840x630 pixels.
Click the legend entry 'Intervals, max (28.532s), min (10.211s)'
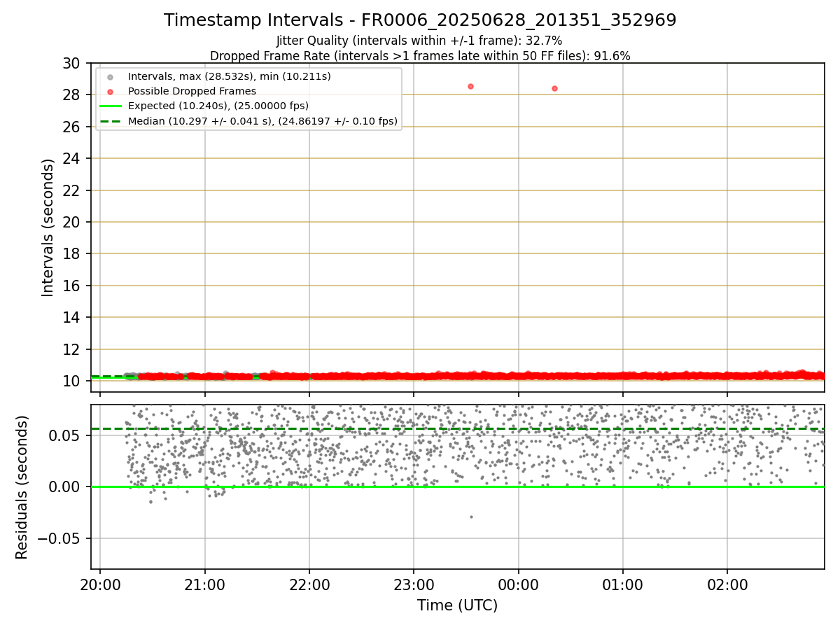point(230,76)
